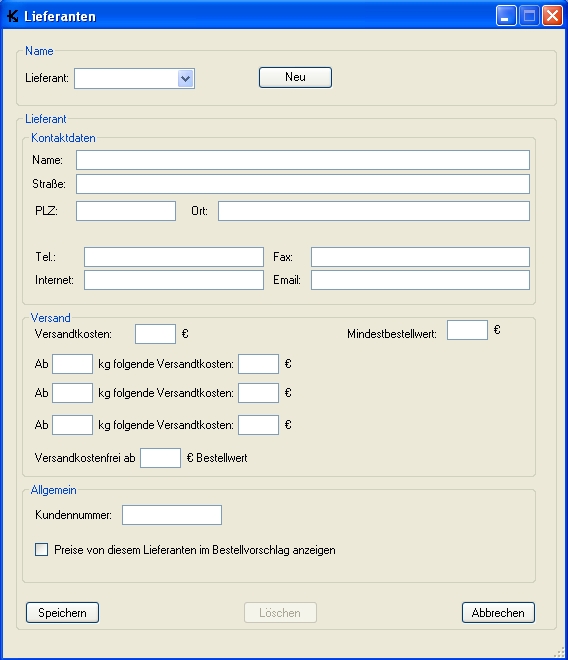Minimize the Lieferanten window
This screenshot has width=568, height=660.
[506, 16]
